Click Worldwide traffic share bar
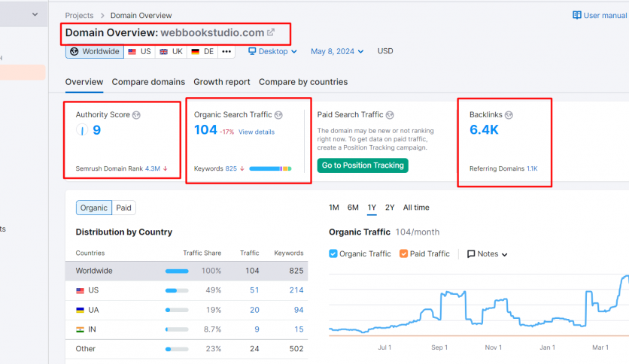 pos(177,271)
